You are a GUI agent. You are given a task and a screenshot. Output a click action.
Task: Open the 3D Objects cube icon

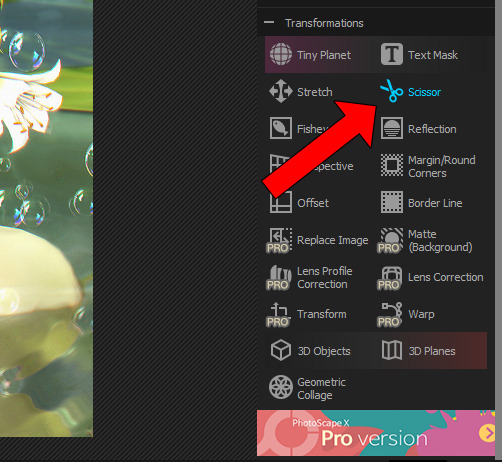pos(281,350)
